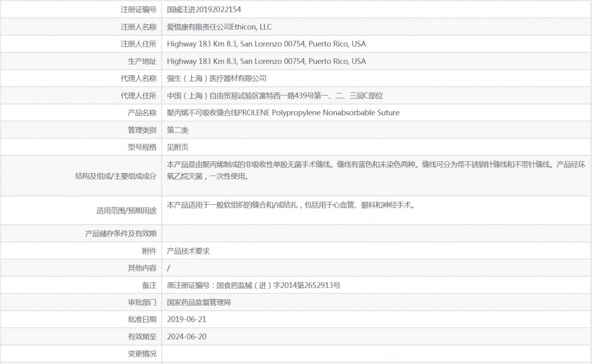Viewport: 594px width, 364px height.
Task: Click the 结构及组成/主要组成成分 label
Action: pos(116,176)
